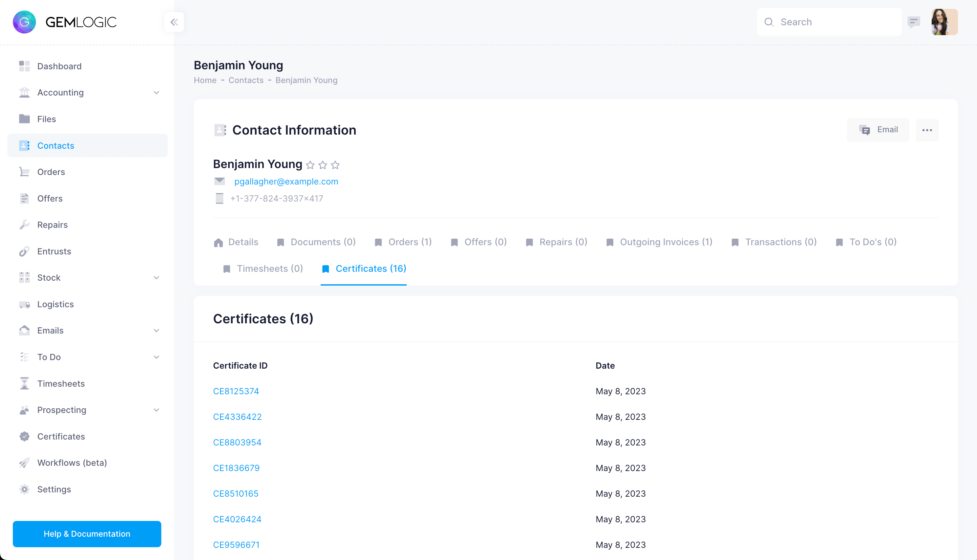
Task: Collapse the sidebar with double-chevron button
Action: point(174,22)
